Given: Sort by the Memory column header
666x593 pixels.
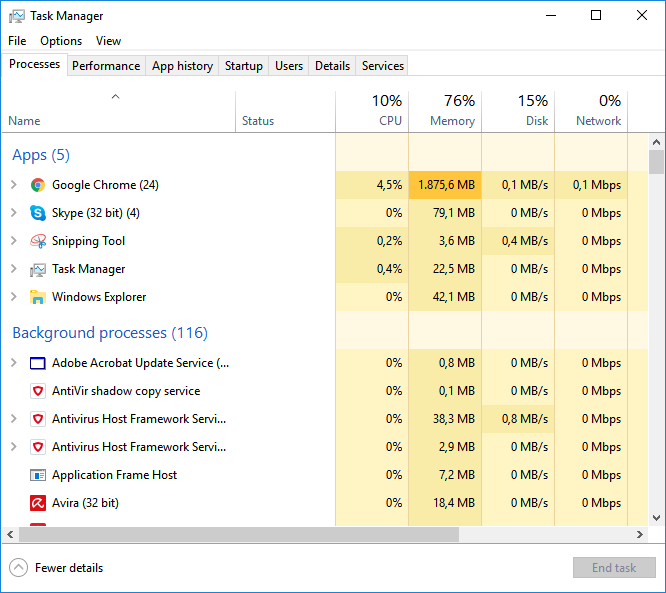Looking at the screenshot, I should click(x=445, y=111).
